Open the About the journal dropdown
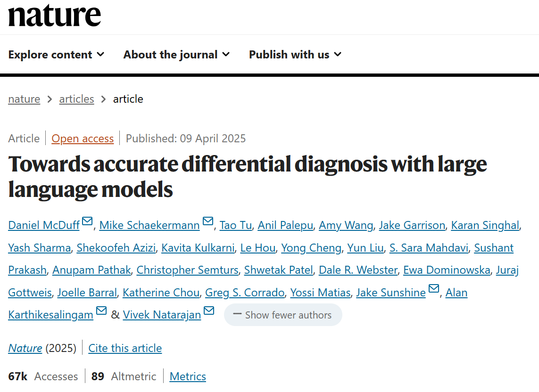Viewport: 539px width, 392px height. point(176,55)
